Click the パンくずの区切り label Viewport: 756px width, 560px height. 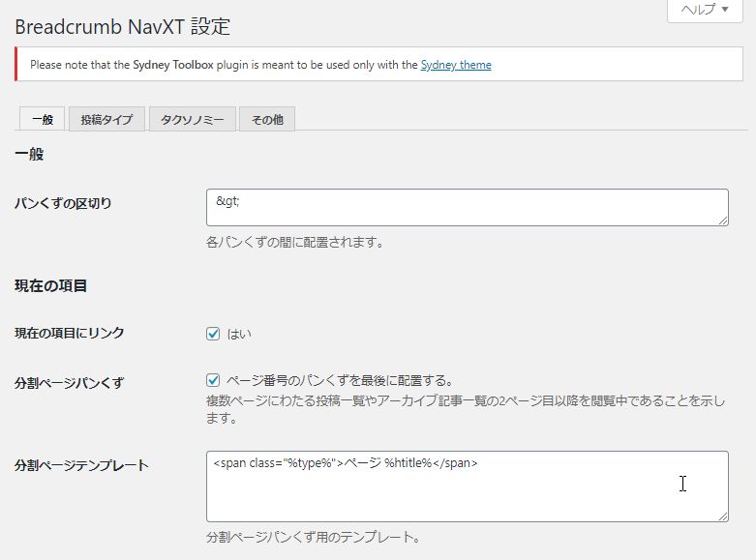point(63,203)
